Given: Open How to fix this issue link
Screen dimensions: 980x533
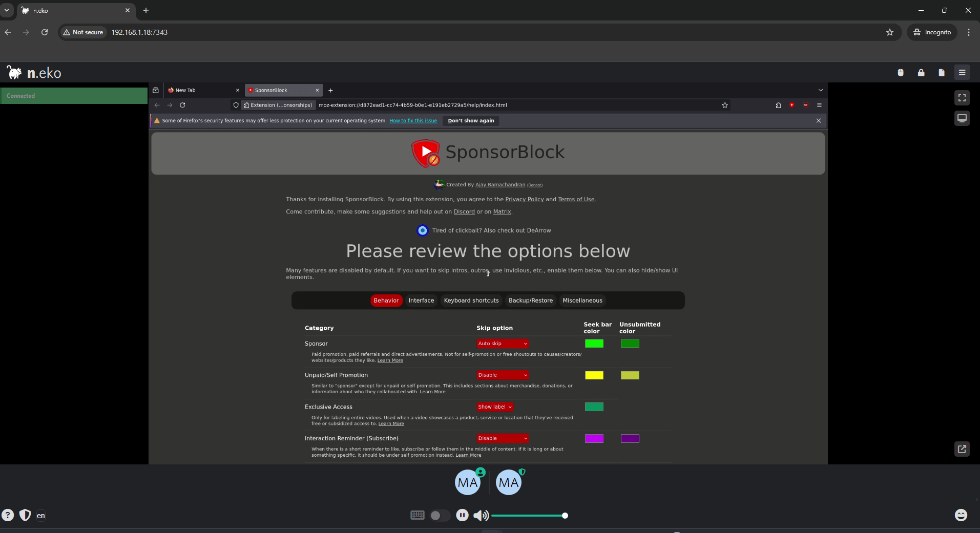Looking at the screenshot, I should tap(413, 121).
